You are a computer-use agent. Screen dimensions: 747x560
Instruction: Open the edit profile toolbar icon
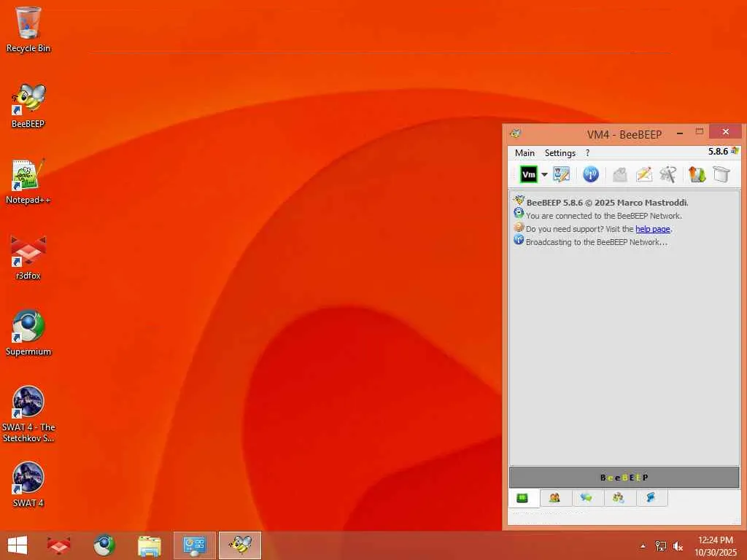(561, 174)
